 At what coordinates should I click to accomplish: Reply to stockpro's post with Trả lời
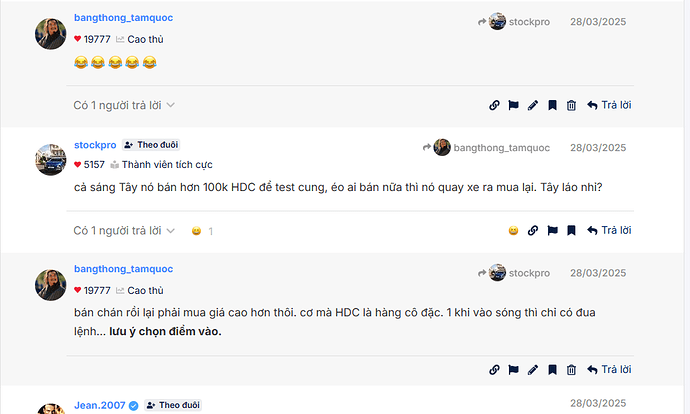tap(609, 231)
